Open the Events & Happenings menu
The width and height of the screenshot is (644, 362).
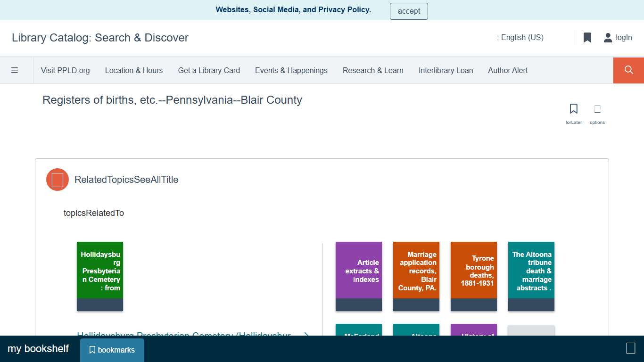click(291, 70)
